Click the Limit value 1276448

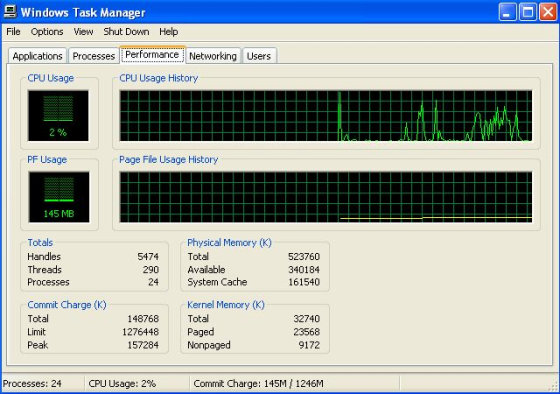tap(140, 332)
